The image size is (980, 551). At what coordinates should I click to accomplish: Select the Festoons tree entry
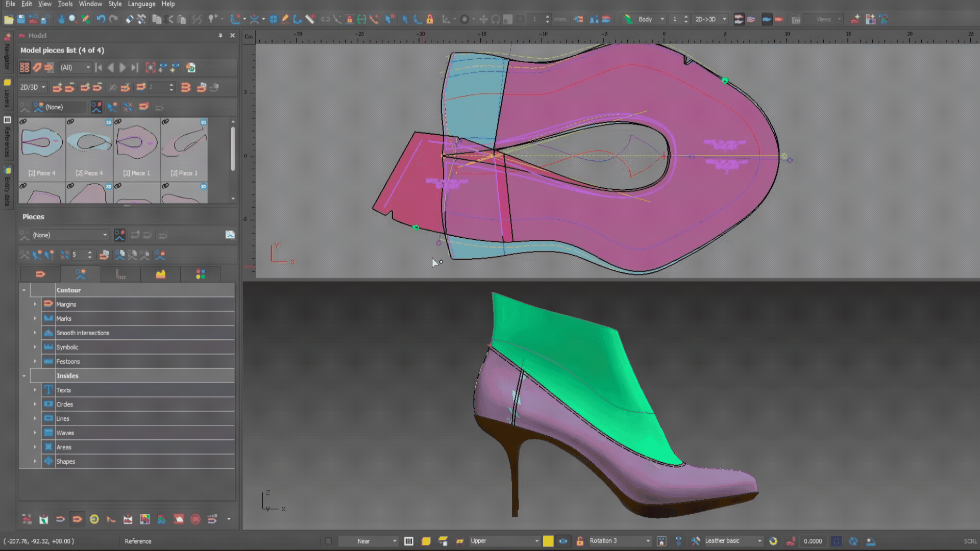(68, 361)
